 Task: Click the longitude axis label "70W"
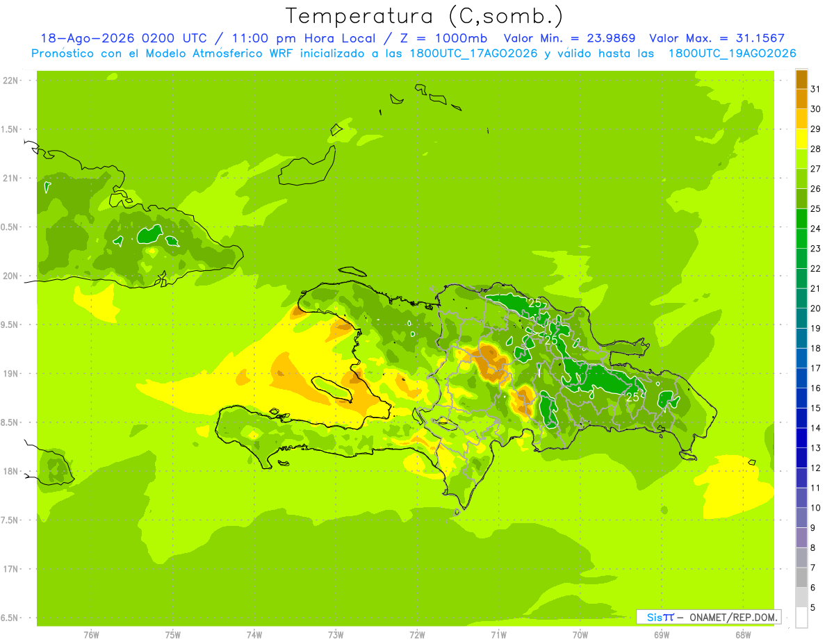580,634
